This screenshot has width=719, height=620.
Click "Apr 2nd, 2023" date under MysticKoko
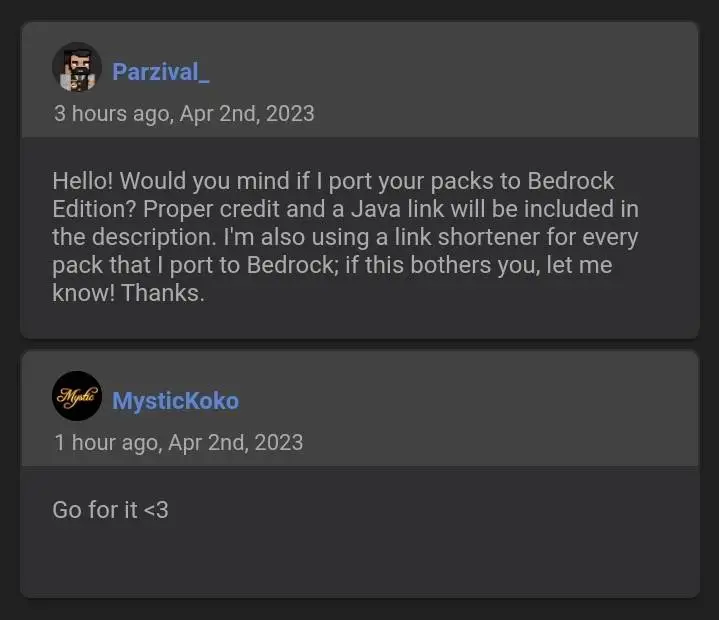[x=235, y=442]
